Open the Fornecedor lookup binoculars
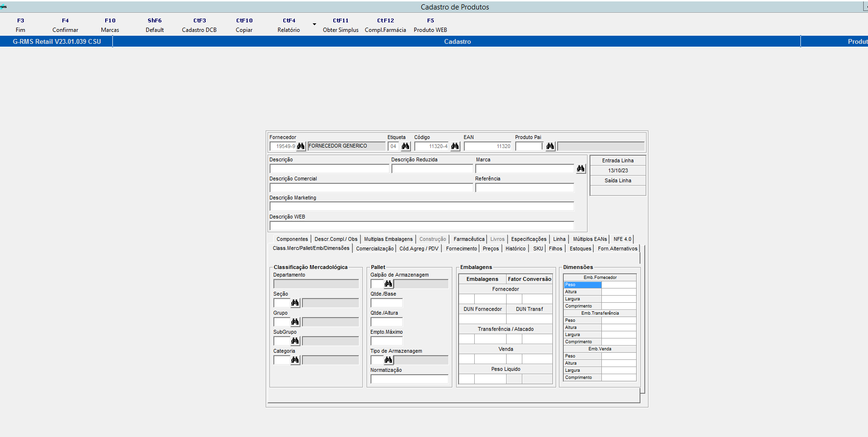Screen dimensions: 868x437 [301, 146]
